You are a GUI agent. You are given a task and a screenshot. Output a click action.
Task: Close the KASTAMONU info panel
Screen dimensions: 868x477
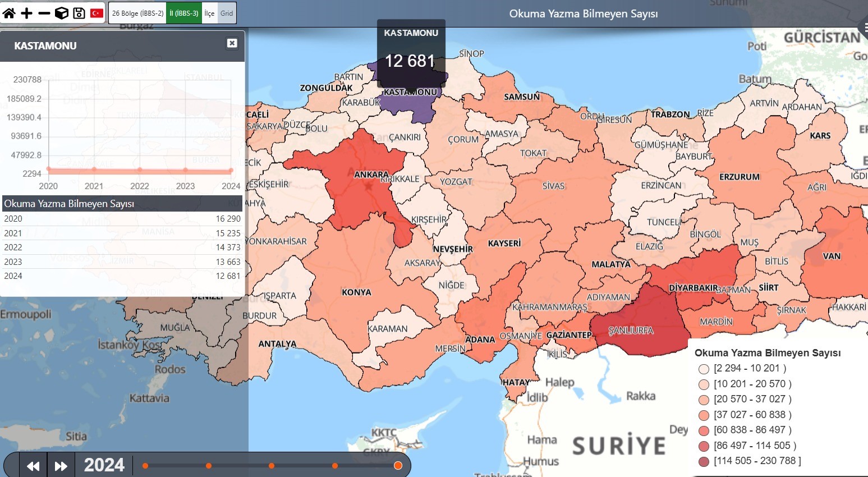point(232,43)
